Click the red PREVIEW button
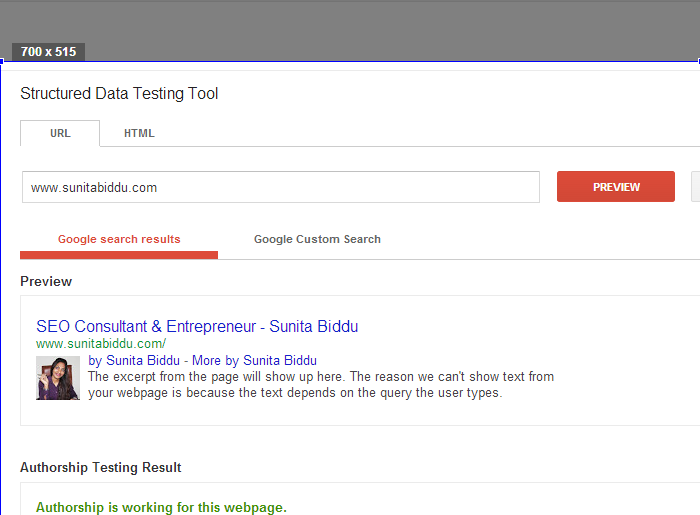 click(616, 187)
